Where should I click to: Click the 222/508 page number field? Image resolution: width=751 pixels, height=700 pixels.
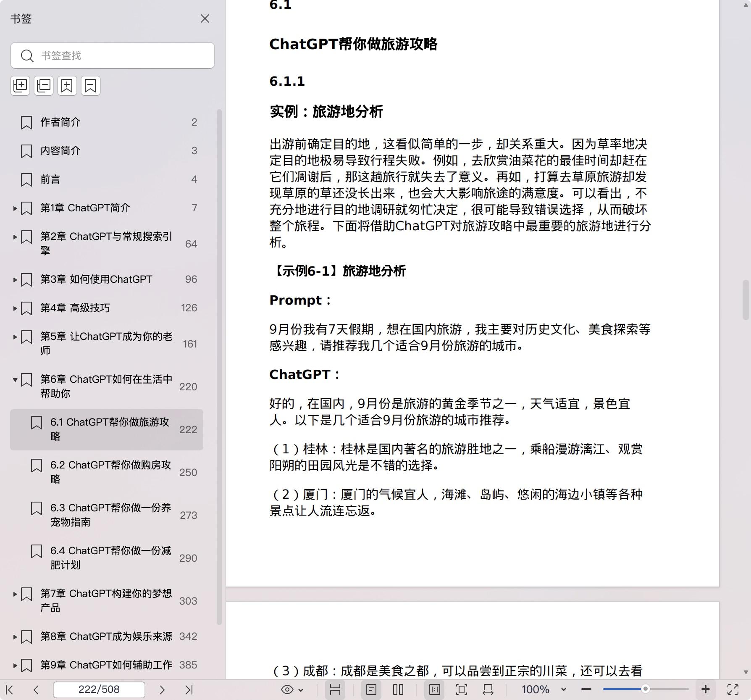click(99, 689)
